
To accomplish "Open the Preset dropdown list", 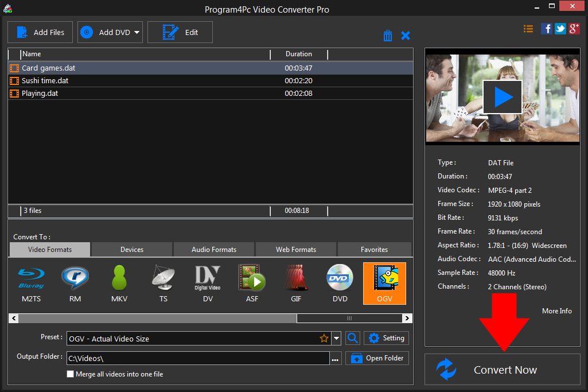I will coord(337,339).
